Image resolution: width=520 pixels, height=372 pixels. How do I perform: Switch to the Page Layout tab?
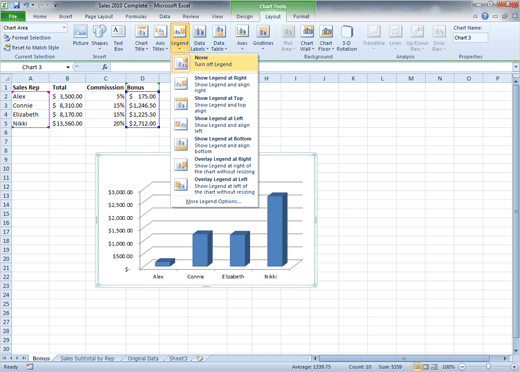[99, 16]
